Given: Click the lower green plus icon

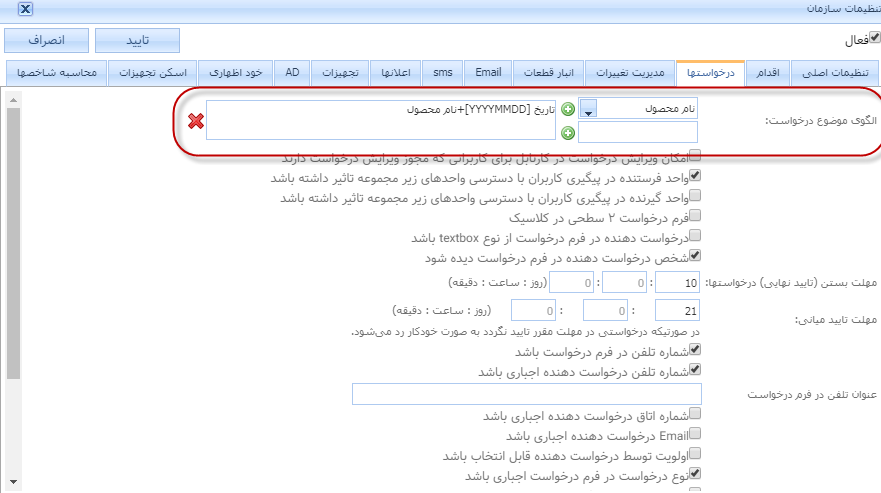Looking at the screenshot, I should [568, 133].
